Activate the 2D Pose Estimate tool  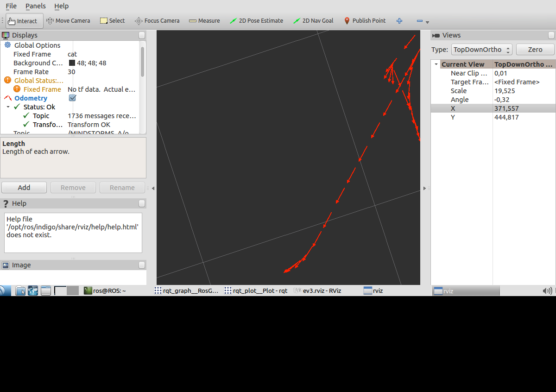(x=257, y=21)
